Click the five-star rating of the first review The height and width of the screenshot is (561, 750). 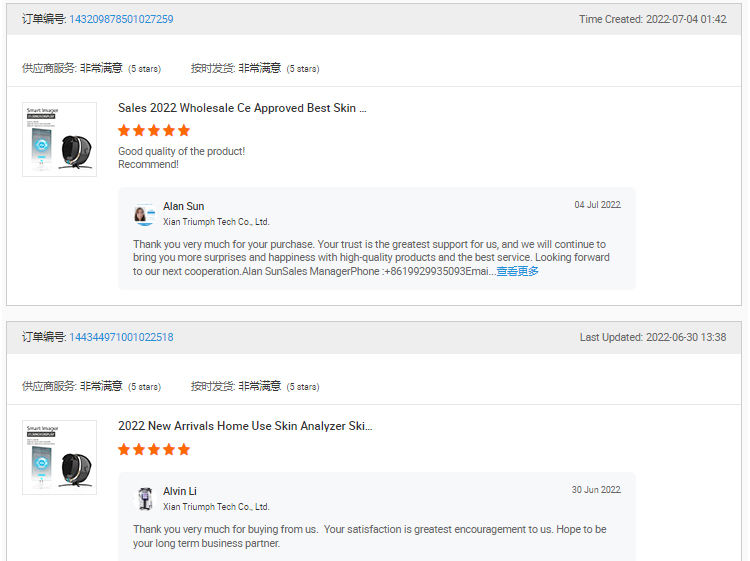click(154, 130)
